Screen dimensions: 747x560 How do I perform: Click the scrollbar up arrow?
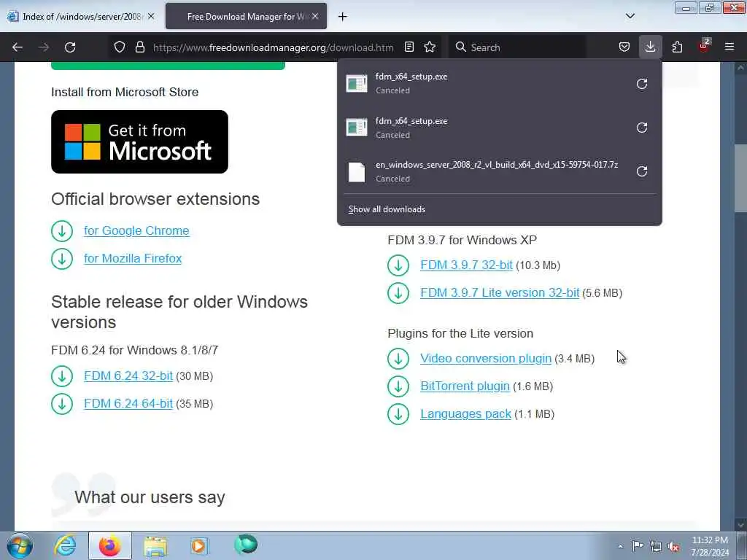tap(740, 68)
